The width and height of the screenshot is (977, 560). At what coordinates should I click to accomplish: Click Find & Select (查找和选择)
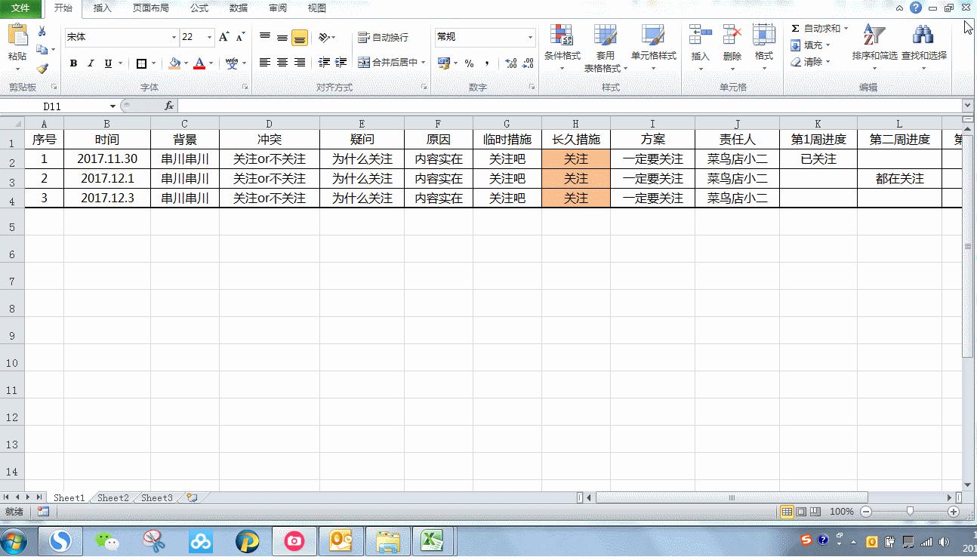click(923, 45)
